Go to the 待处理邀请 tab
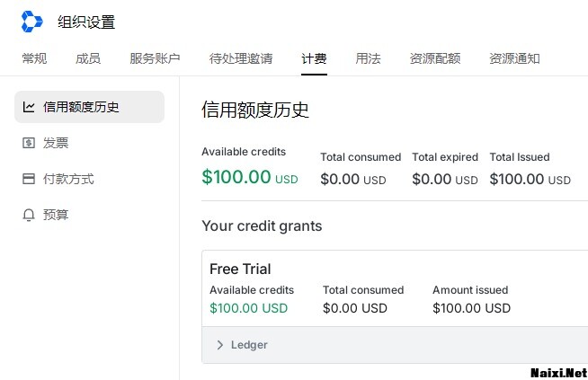 (x=241, y=59)
